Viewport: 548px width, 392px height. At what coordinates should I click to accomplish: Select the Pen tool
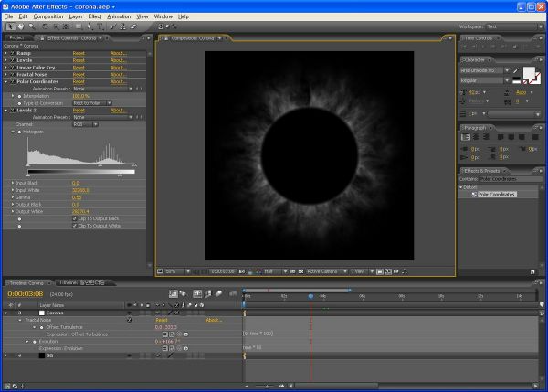pyautogui.click(x=90, y=26)
